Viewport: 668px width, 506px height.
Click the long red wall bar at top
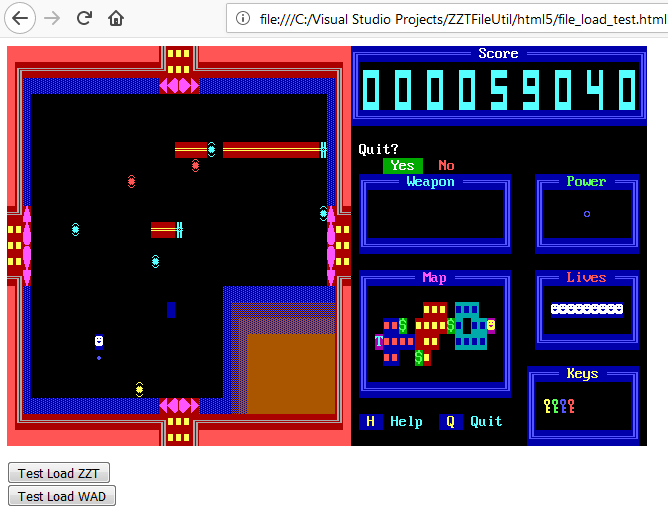pos(271,150)
